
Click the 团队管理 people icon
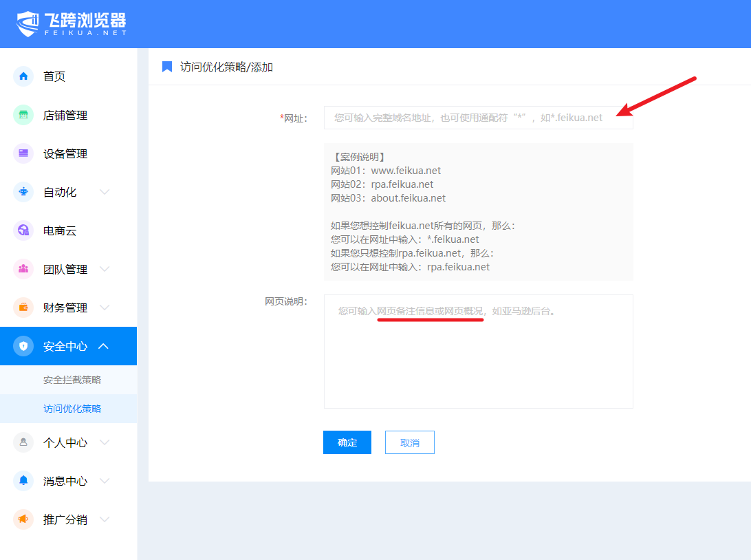point(23,269)
